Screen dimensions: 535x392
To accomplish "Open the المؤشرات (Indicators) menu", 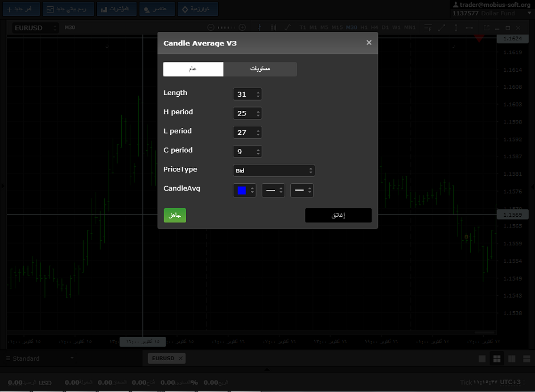I will coord(116,9).
